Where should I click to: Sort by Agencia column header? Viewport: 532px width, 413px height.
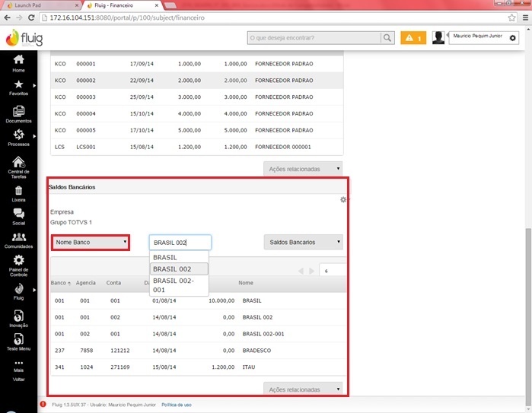pyautogui.click(x=85, y=283)
